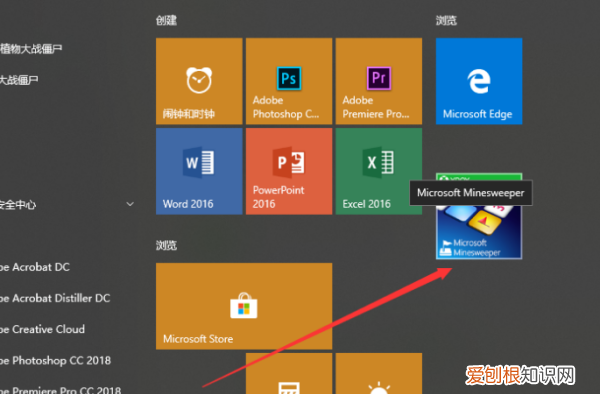
Task: Open the Adobe Premiere Pro tile
Action: (379, 81)
